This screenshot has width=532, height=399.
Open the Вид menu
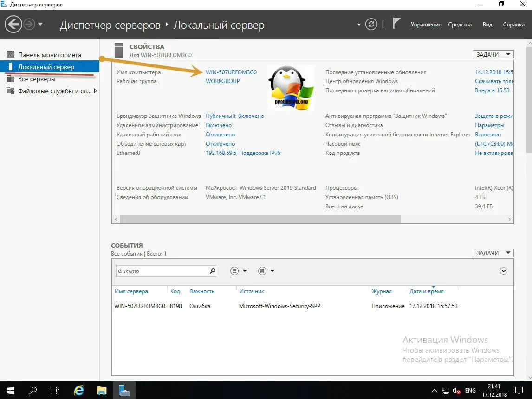pos(487,25)
